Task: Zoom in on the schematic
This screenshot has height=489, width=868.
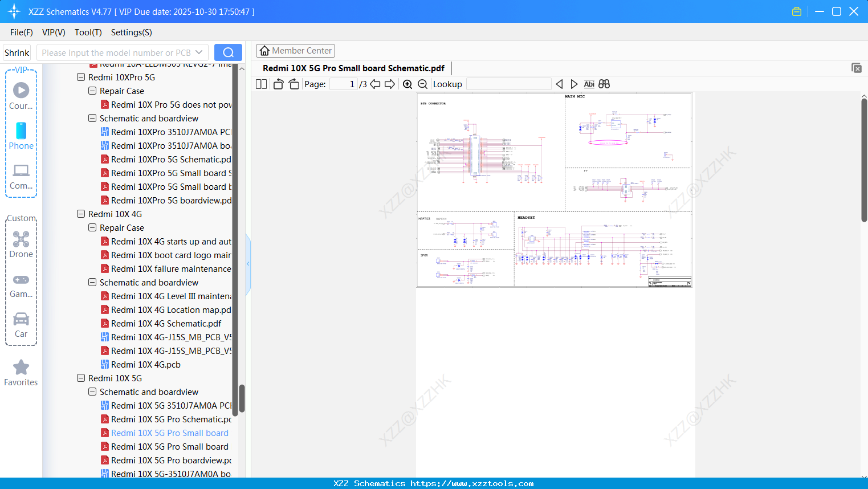Action: (407, 83)
